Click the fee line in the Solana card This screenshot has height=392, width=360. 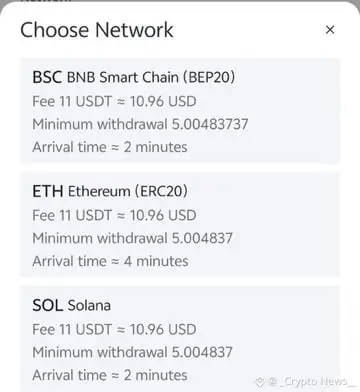[x=114, y=329]
